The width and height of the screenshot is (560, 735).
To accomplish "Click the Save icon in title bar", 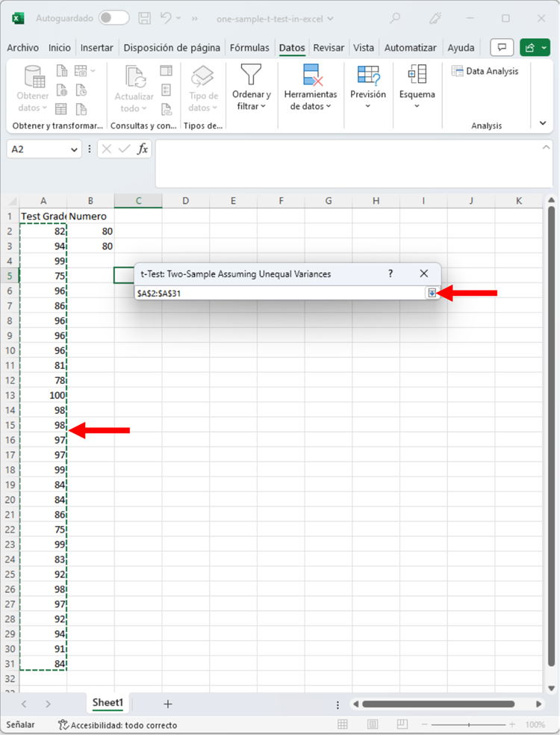I will [x=145, y=18].
